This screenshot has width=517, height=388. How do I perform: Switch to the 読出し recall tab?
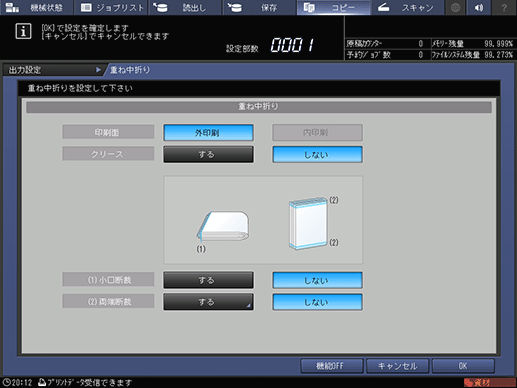point(185,7)
